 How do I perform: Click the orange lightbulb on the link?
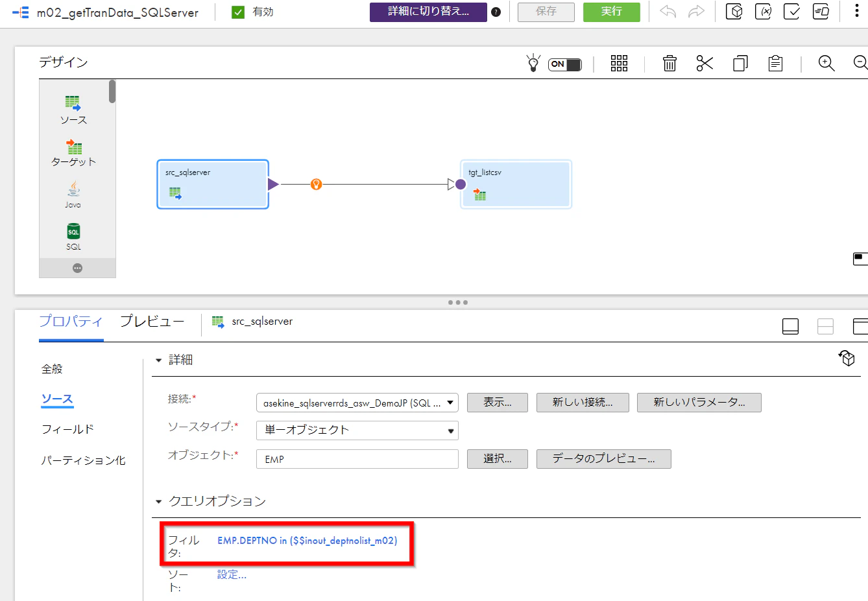click(316, 184)
